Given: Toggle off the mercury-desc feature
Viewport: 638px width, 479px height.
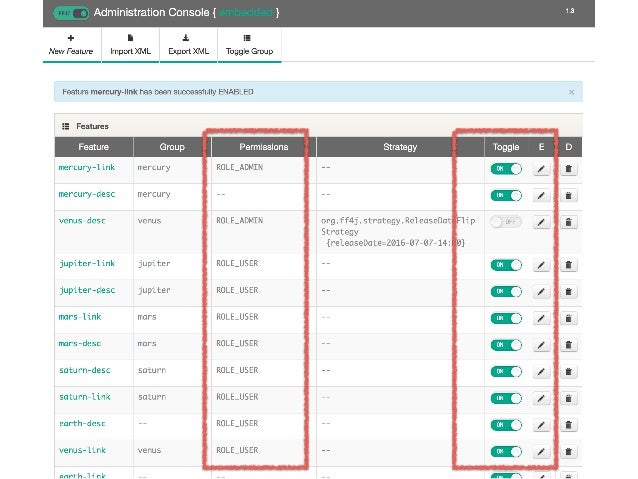Looking at the screenshot, I should (506, 195).
